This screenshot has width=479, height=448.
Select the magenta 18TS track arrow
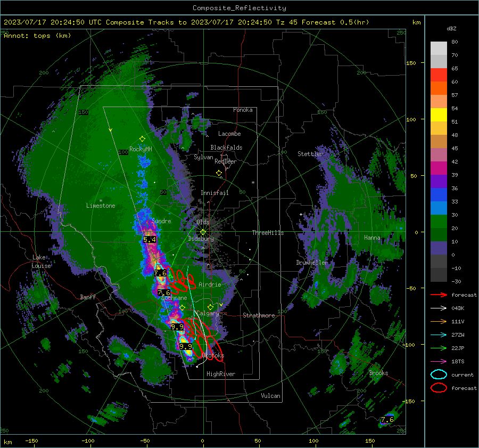point(439,361)
